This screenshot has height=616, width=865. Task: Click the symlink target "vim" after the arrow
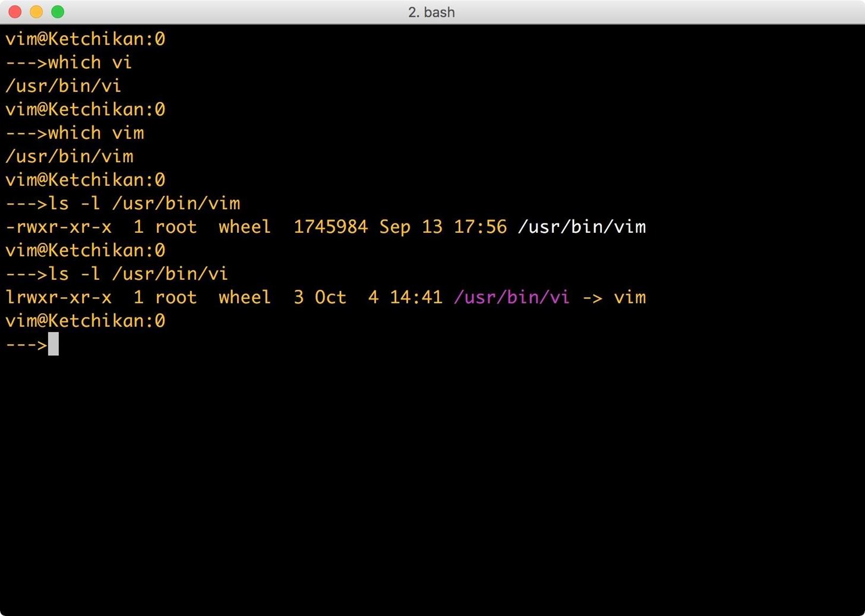click(630, 297)
